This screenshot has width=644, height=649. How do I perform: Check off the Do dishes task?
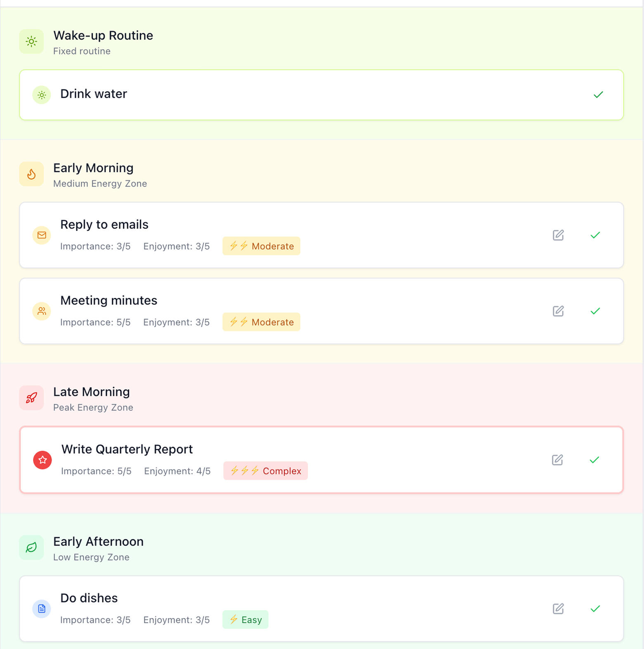click(595, 609)
